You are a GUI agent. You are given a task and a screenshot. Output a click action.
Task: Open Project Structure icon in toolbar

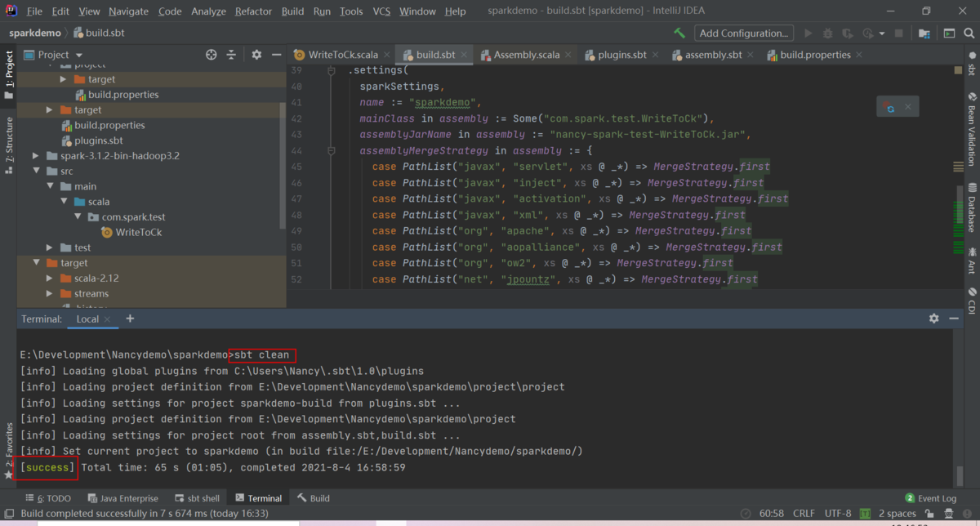[924, 33]
